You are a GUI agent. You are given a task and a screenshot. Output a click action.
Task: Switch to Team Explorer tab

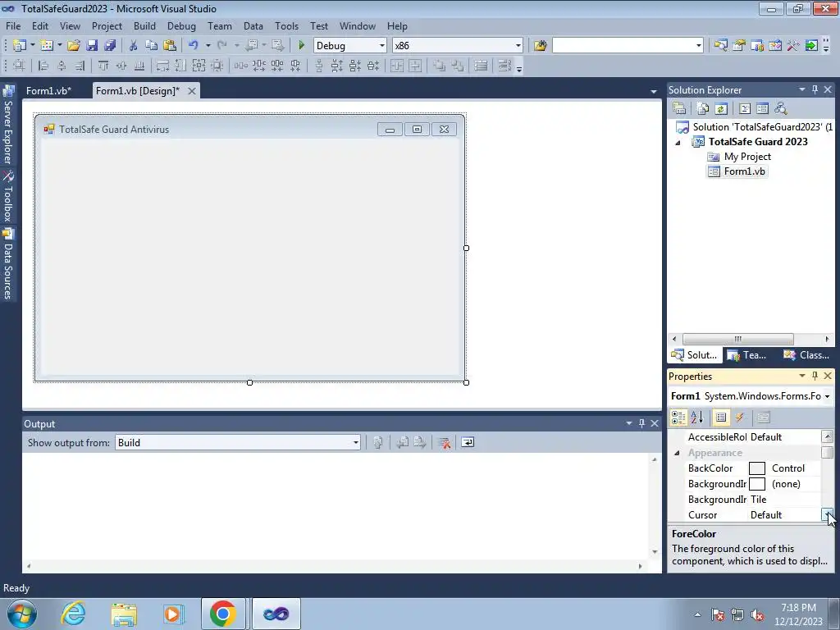[748, 355]
